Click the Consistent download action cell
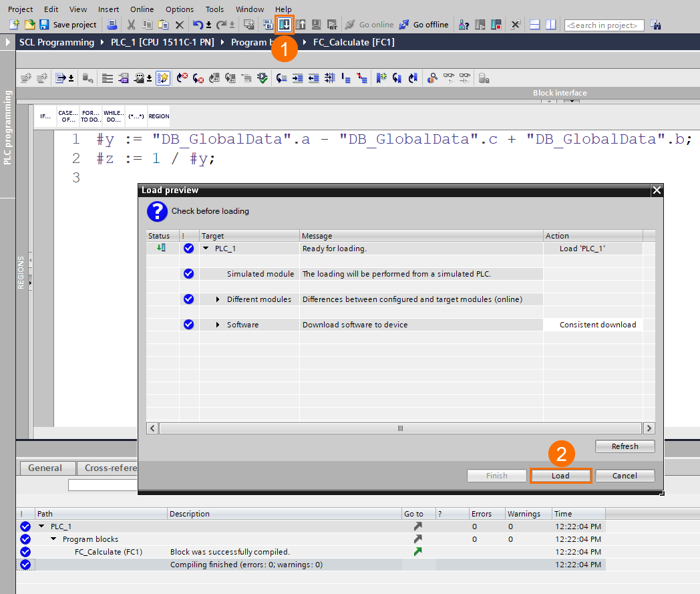The image size is (700, 594). click(x=593, y=325)
